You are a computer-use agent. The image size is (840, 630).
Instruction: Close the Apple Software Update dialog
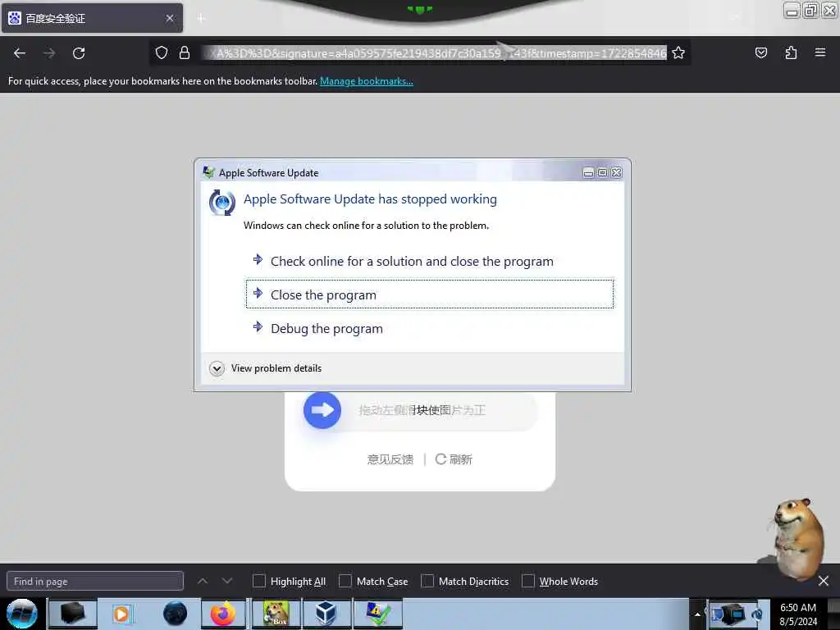pyautogui.click(x=617, y=172)
